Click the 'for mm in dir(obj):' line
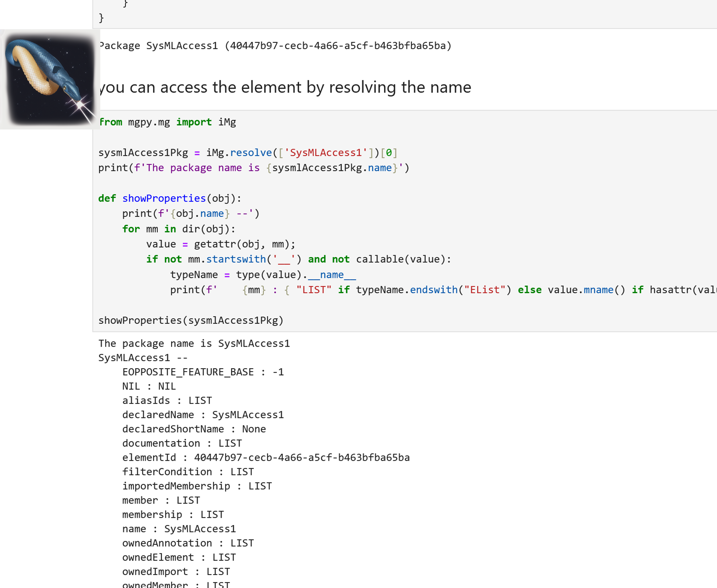This screenshot has height=588, width=717. click(x=179, y=229)
